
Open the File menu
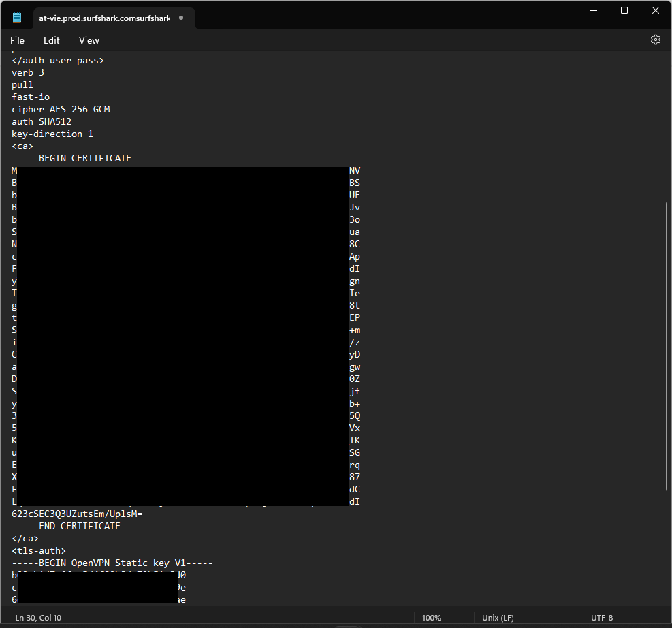pos(18,40)
